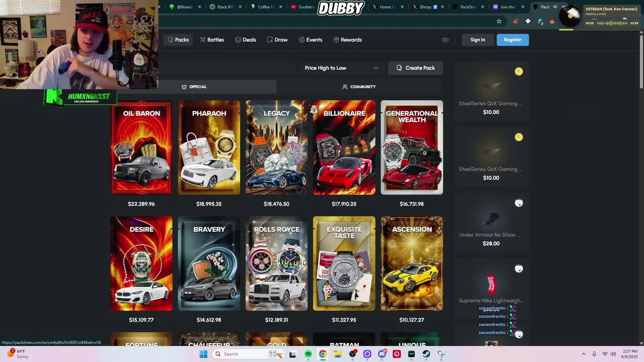Open OBS Studio from the taskbar
This screenshot has height=362, width=644.
pyautogui.click(x=352, y=354)
